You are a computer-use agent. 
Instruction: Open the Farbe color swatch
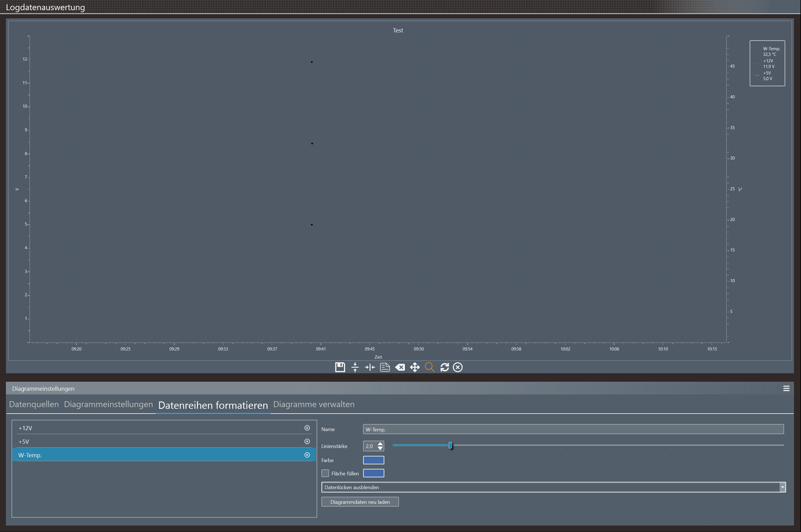373,460
